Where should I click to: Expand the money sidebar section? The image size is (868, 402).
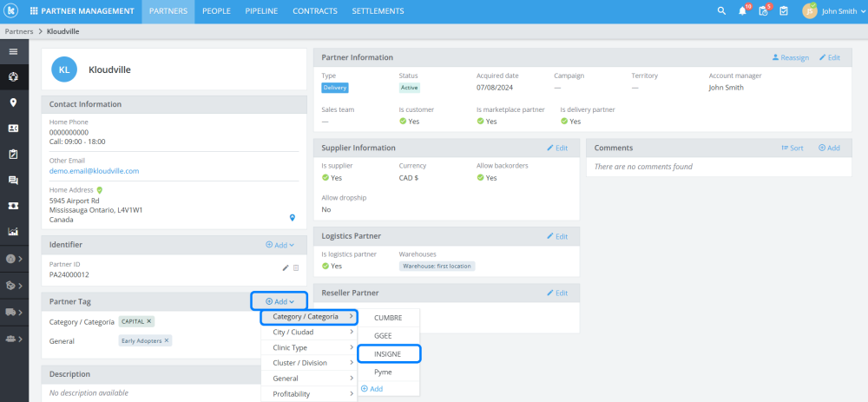(14, 259)
